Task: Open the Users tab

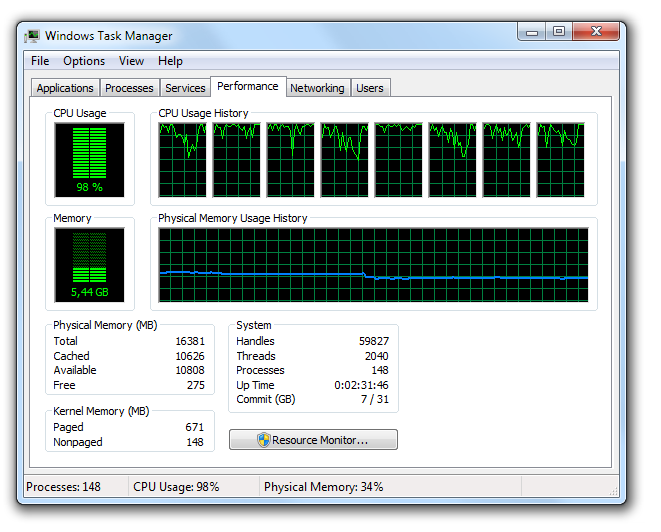Action: point(370,88)
